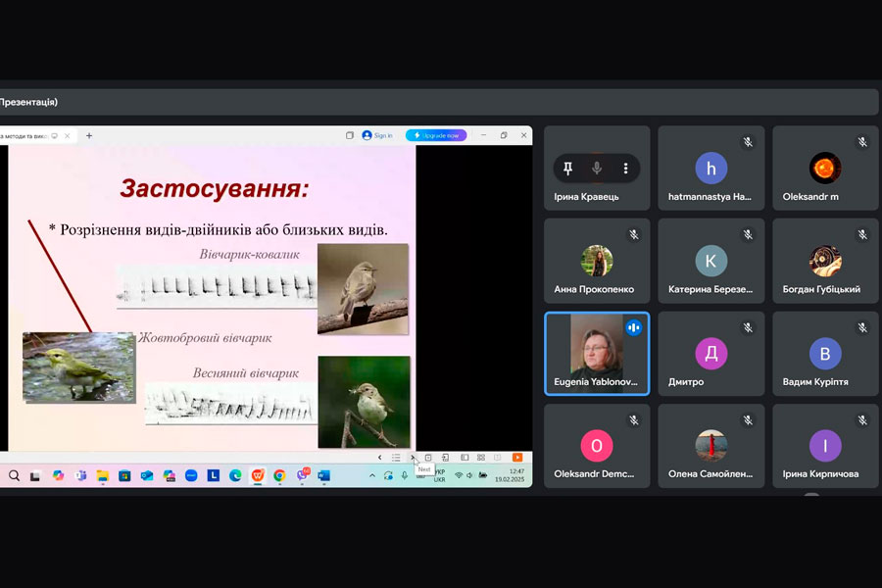Click the Next slide arrow
The width and height of the screenshot is (882, 588).
click(413, 458)
